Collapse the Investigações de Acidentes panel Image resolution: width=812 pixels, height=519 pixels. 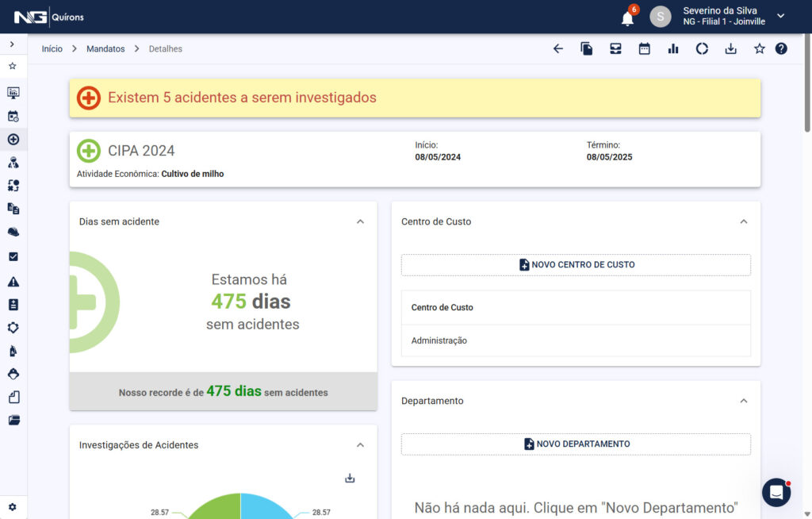tap(361, 445)
